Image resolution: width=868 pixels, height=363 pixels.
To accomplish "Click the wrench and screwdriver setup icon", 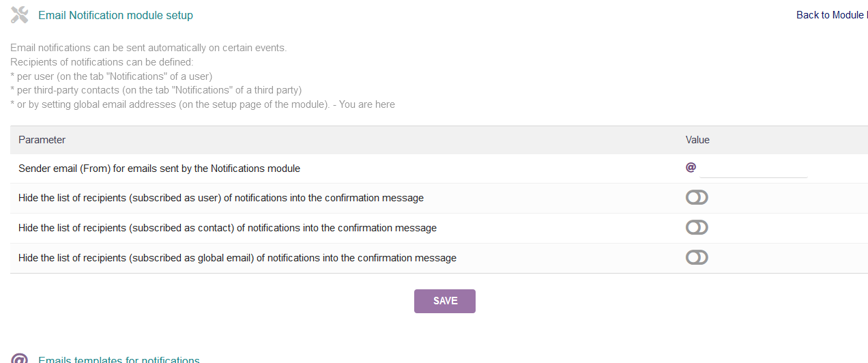I will (x=20, y=15).
